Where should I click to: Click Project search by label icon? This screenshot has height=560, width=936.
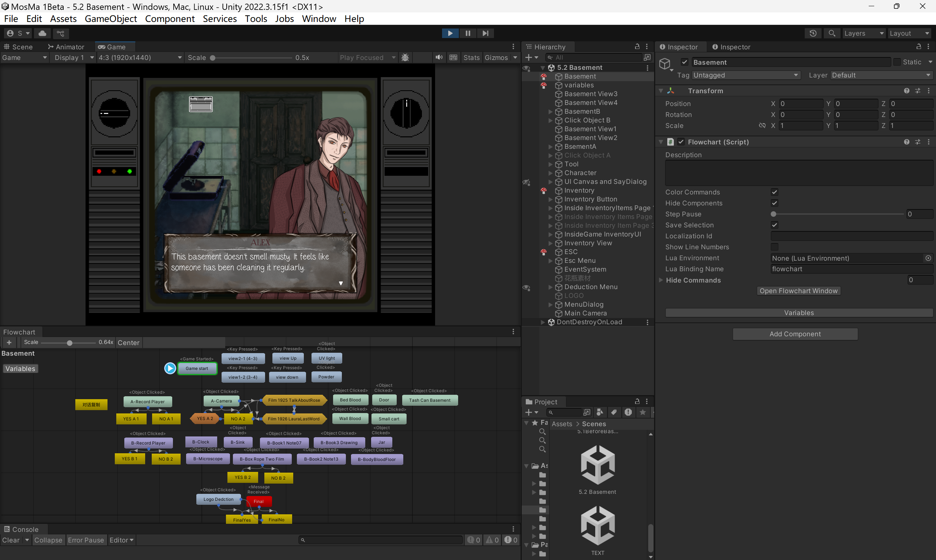click(x=614, y=412)
